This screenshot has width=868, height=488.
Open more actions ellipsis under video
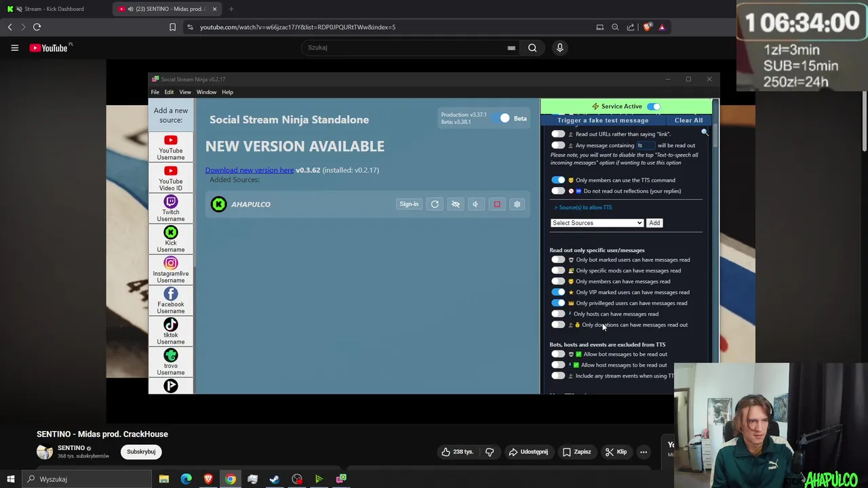tap(644, 451)
